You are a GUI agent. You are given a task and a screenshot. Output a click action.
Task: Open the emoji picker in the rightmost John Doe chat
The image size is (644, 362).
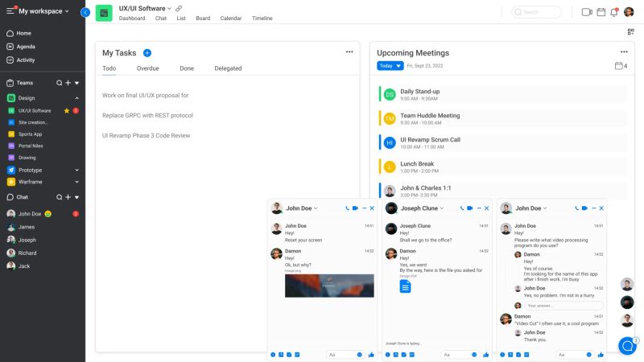coord(588,354)
